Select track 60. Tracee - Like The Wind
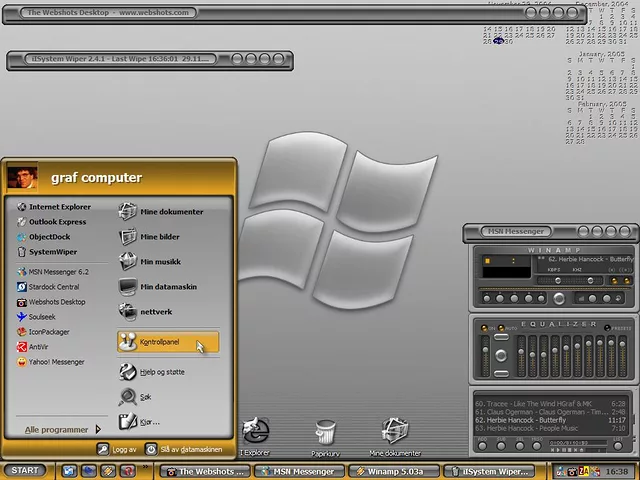The image size is (640, 480). 550,404
